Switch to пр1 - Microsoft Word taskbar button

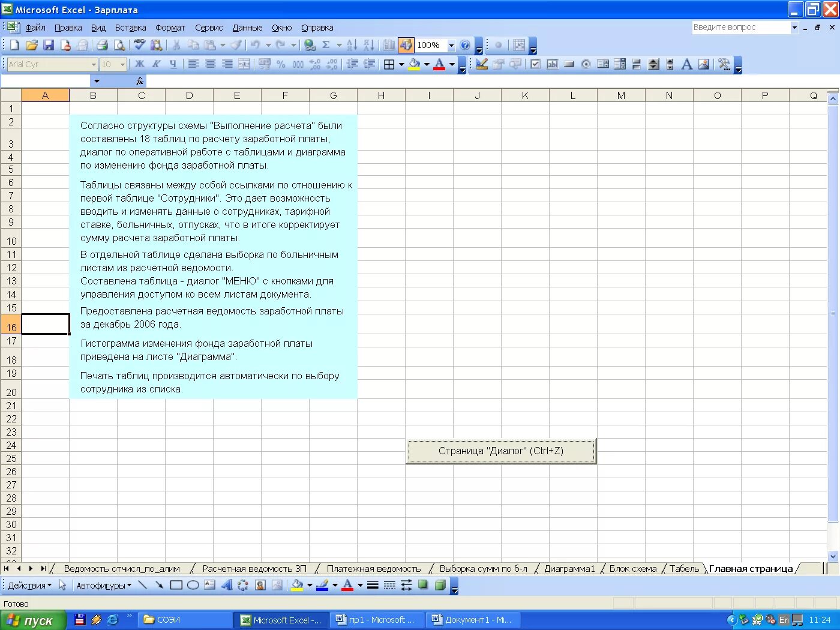click(376, 620)
